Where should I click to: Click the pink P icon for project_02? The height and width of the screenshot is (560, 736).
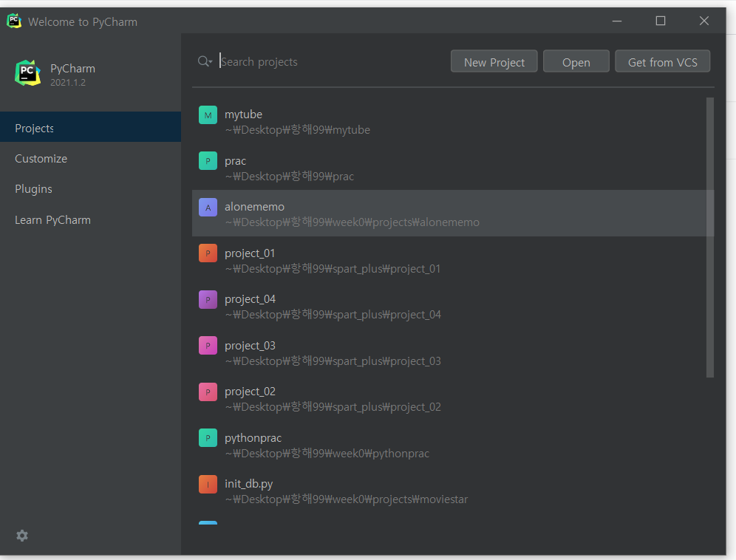point(208,392)
